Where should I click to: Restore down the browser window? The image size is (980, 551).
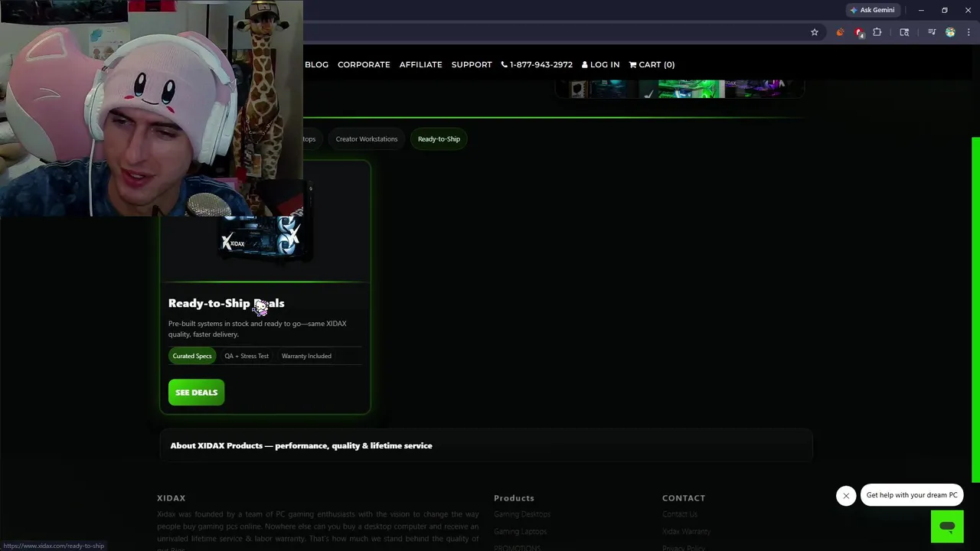point(945,10)
